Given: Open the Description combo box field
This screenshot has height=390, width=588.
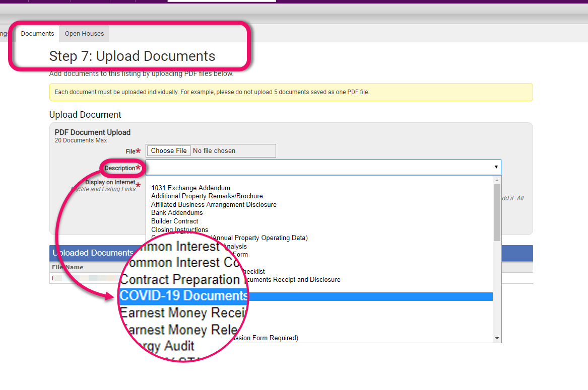Looking at the screenshot, I should click(322, 167).
